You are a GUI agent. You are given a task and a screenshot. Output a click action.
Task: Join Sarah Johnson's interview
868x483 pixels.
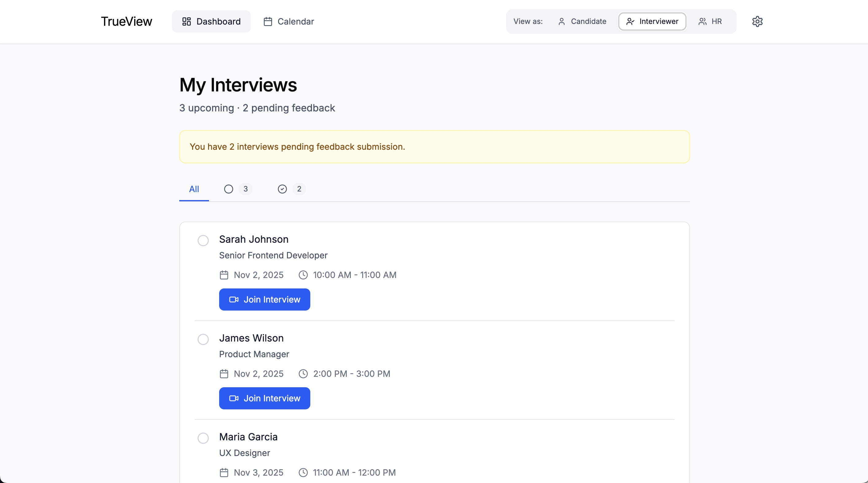[x=265, y=299]
